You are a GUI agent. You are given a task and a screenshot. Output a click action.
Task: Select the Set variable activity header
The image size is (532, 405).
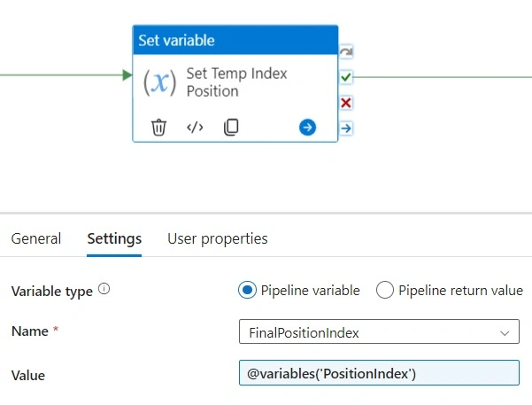pos(235,40)
